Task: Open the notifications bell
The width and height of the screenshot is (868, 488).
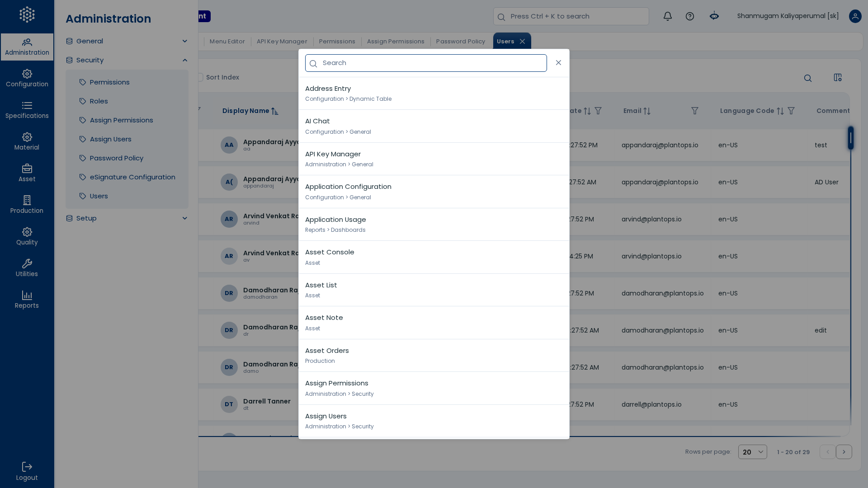Action: [x=668, y=16]
